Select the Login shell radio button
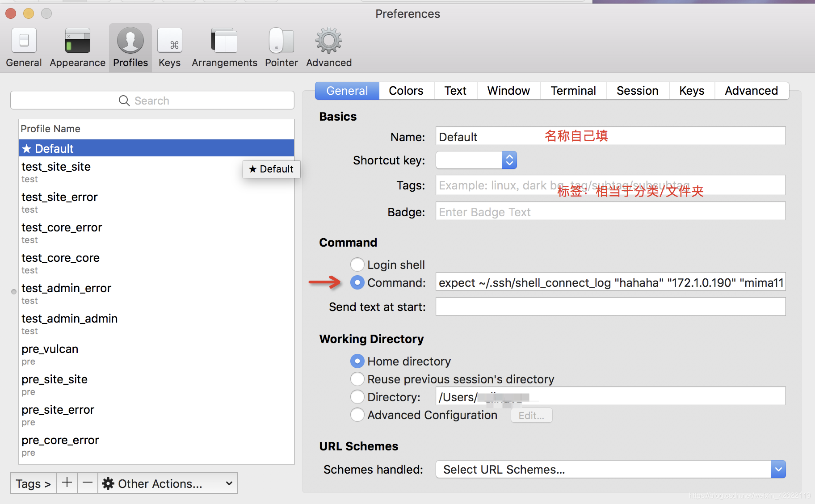 point(357,265)
